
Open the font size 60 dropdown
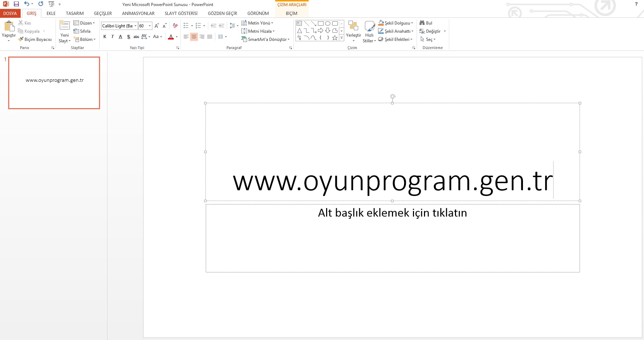click(150, 26)
